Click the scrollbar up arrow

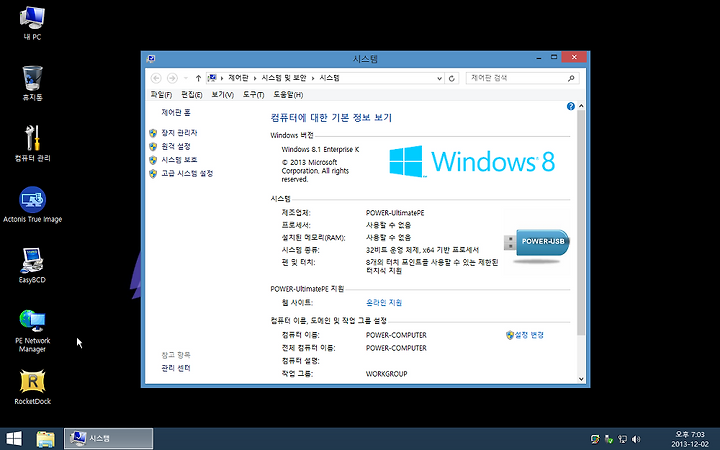(x=581, y=106)
